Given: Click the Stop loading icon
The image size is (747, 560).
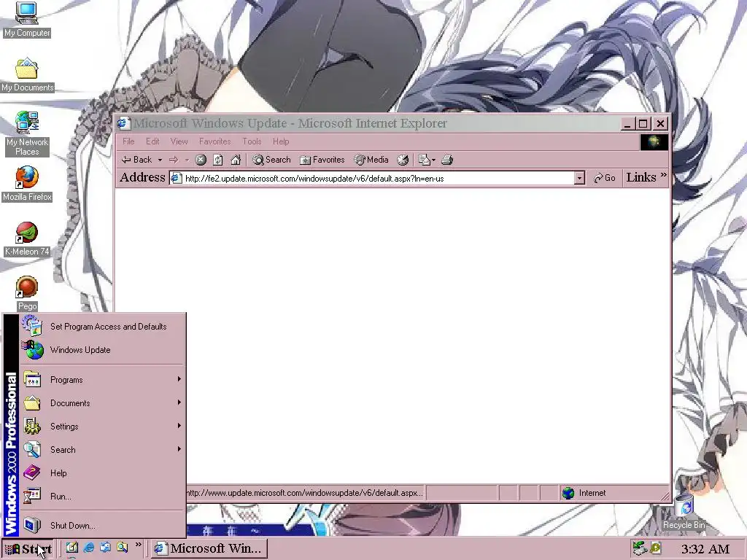Looking at the screenshot, I should pos(201,160).
